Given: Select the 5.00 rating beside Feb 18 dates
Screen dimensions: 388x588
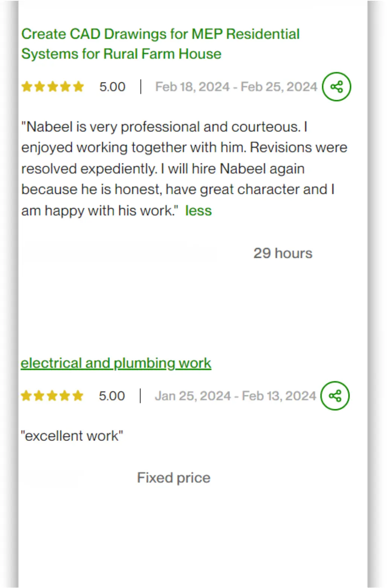Looking at the screenshot, I should tap(112, 87).
